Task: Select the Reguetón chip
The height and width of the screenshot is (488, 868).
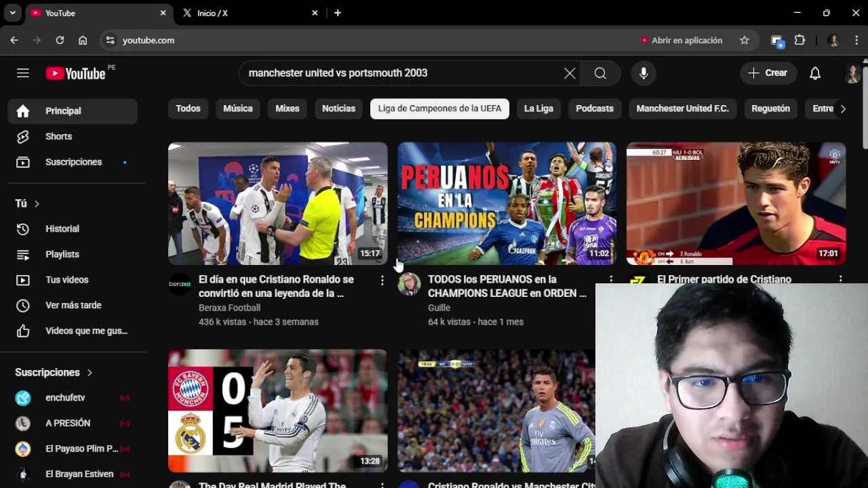Action: [x=770, y=108]
